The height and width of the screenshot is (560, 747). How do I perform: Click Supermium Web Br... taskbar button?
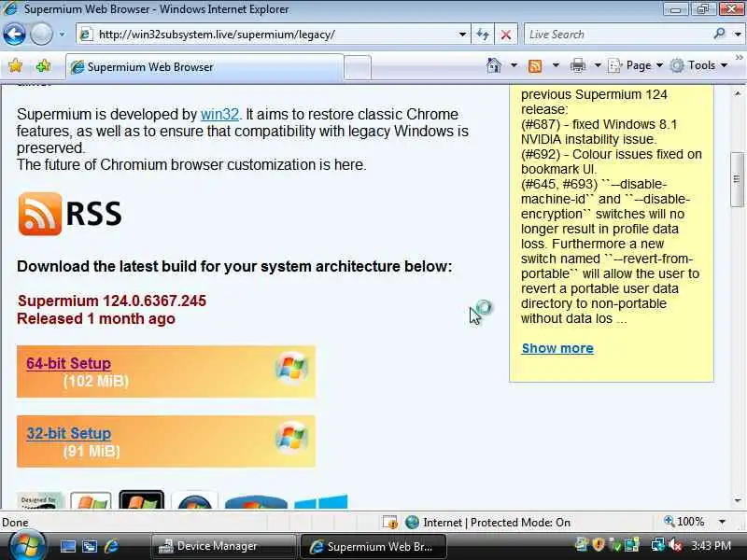pos(373,546)
